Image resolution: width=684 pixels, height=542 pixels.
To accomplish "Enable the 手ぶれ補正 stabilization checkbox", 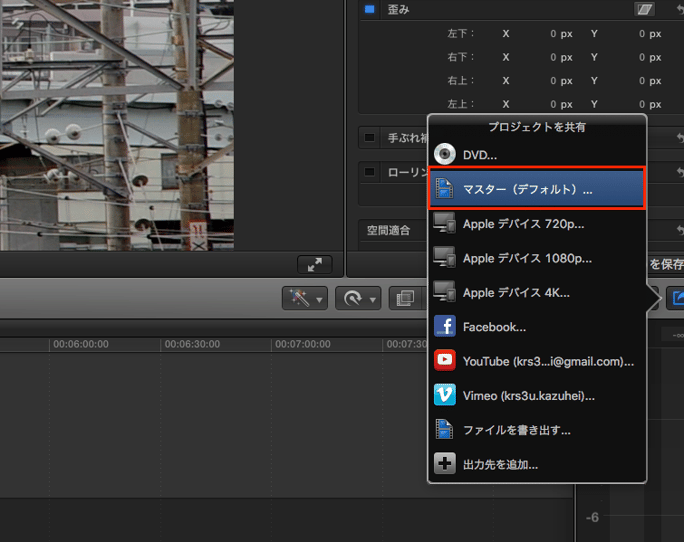I will point(369,138).
